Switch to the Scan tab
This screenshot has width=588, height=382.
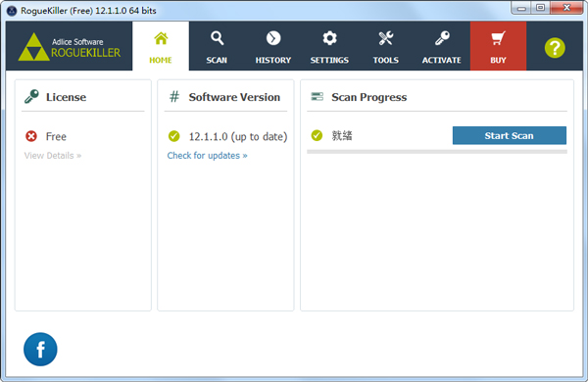[217, 46]
